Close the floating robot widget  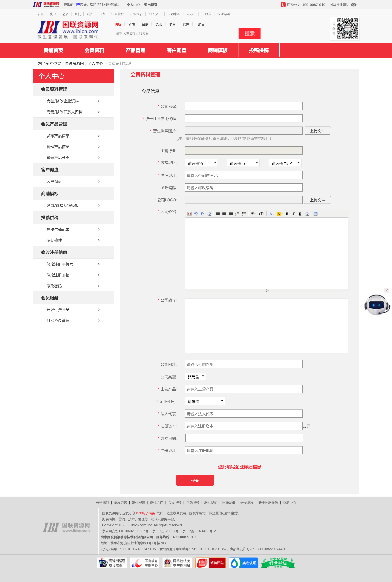click(x=387, y=290)
